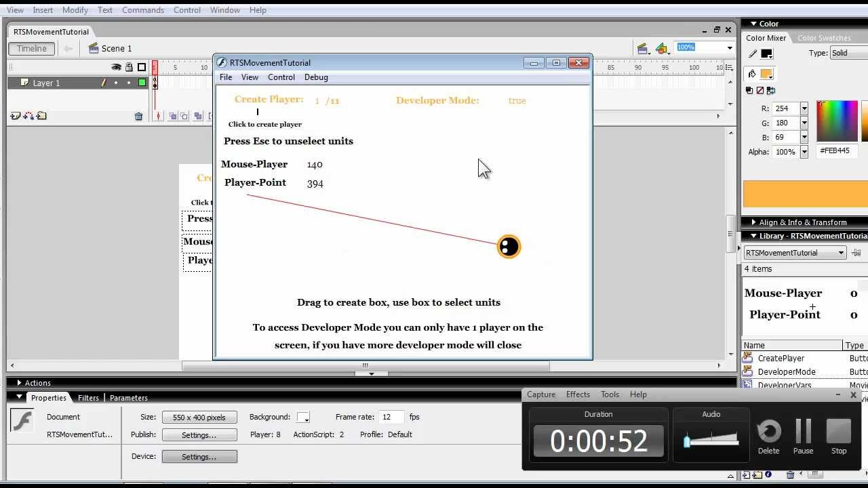
Task: Click the Device Settings button
Action: coord(199,457)
